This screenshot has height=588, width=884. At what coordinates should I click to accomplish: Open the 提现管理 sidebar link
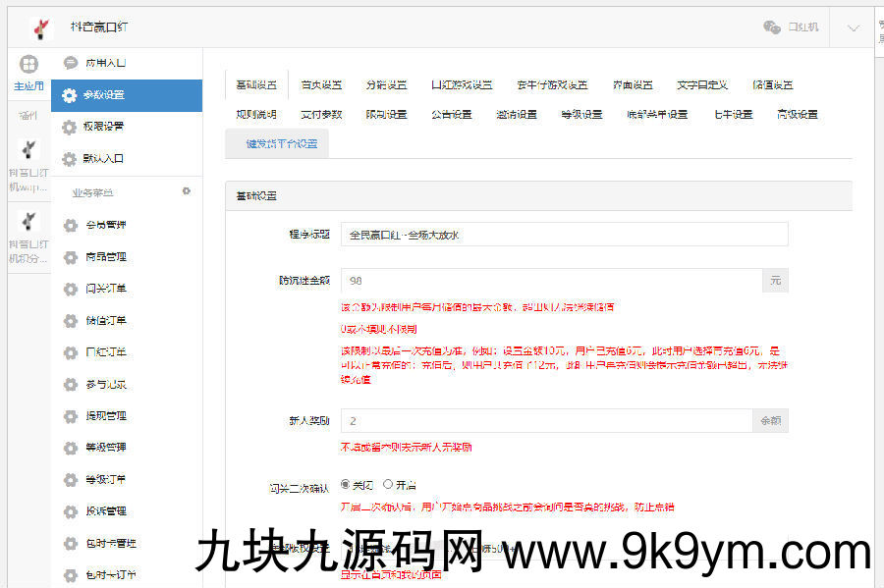click(x=106, y=416)
